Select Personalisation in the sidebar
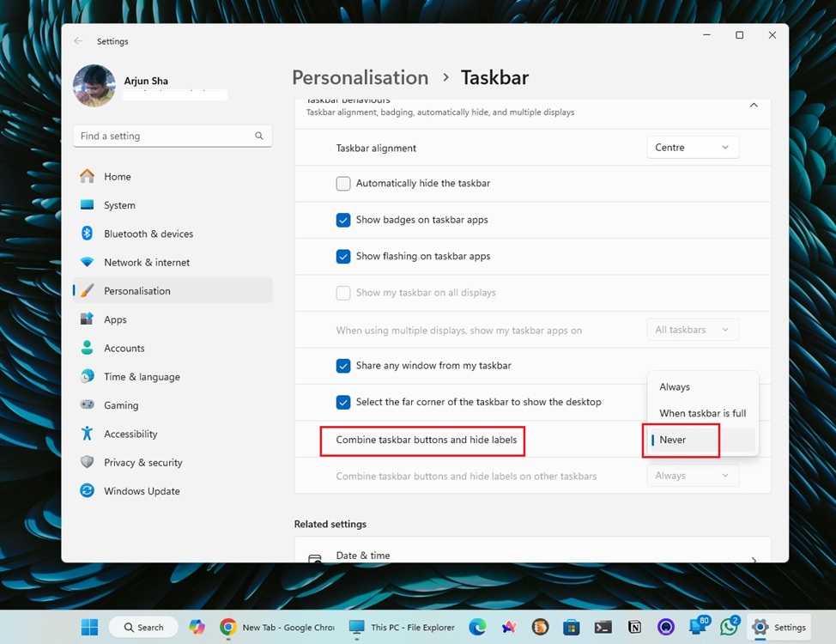 click(x=173, y=291)
